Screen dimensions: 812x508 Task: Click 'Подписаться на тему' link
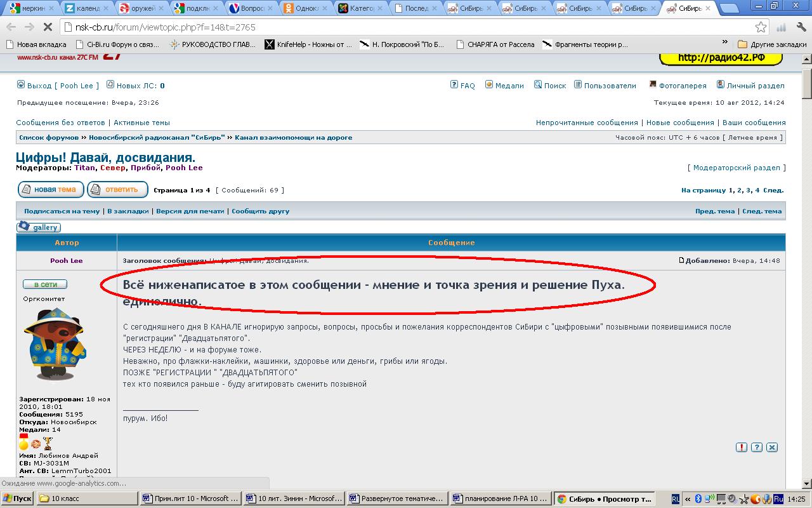(x=62, y=211)
